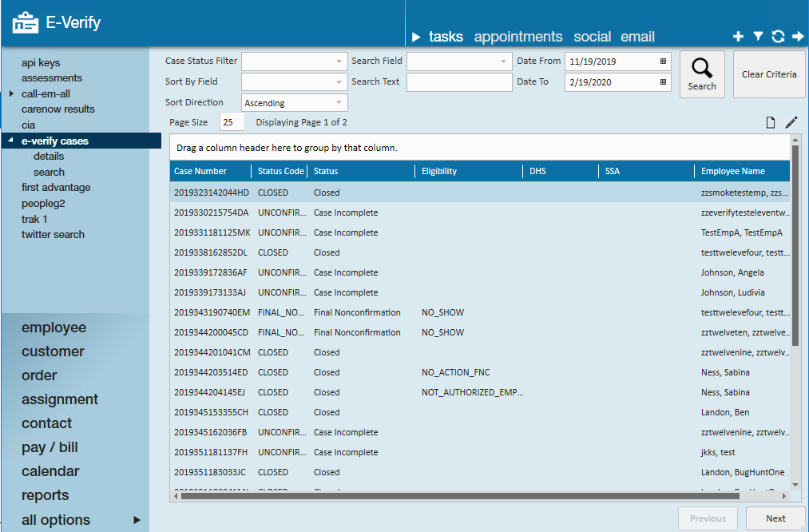Click the Search Text input field
The height and width of the screenshot is (532, 809).
click(459, 82)
